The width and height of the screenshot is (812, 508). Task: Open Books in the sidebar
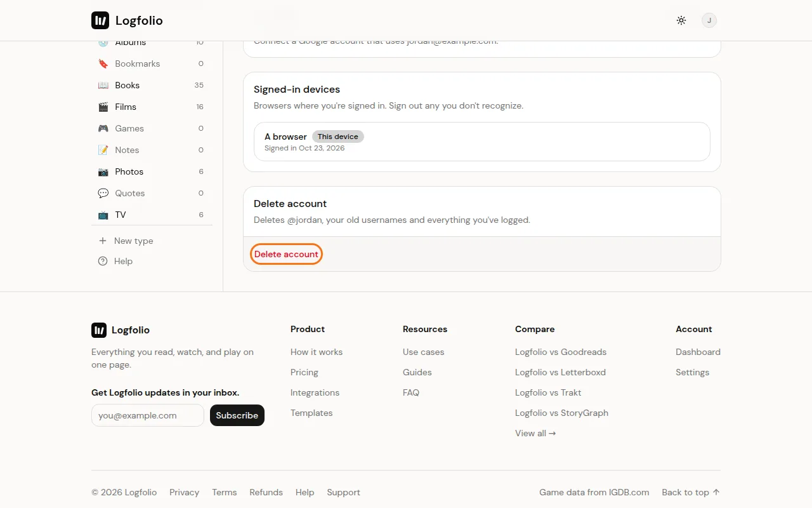tap(152, 85)
